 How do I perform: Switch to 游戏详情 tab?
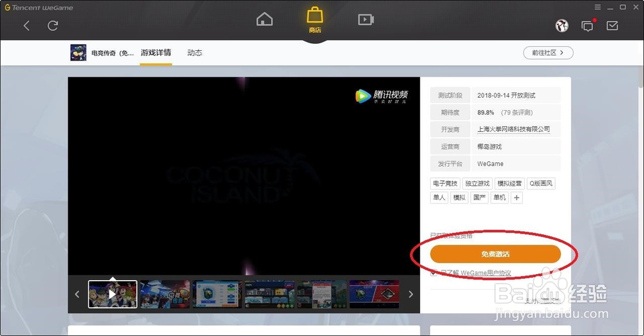click(156, 53)
